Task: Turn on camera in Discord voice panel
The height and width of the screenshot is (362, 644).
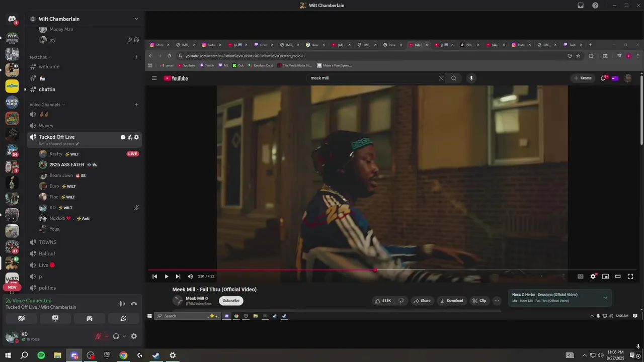Action: click(21, 318)
